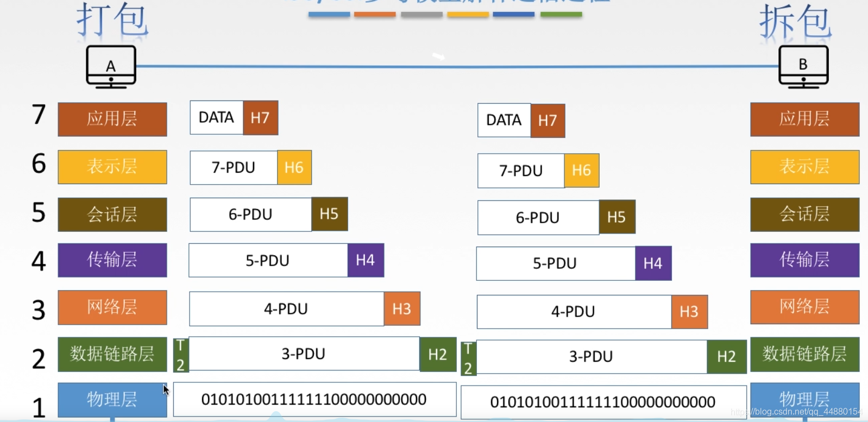Screen dimensions: 868x422
Task: Click layer number 6
Action: (39, 163)
